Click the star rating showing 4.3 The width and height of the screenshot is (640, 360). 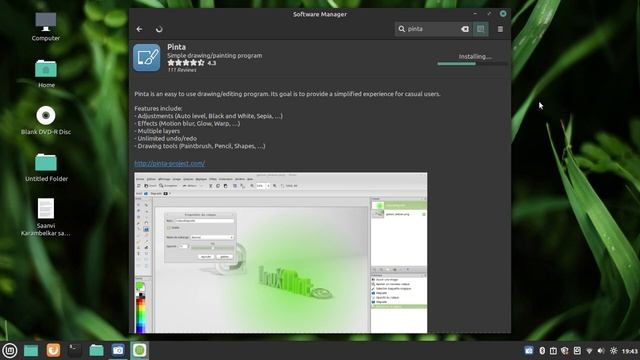pos(191,63)
